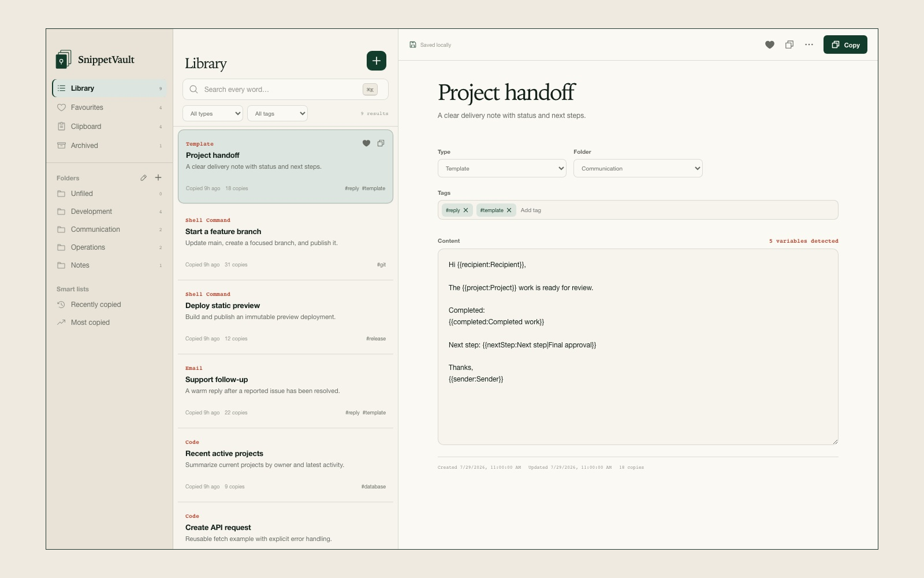Open the Folder dropdown showing Communication
This screenshot has width=924, height=578.
click(638, 168)
